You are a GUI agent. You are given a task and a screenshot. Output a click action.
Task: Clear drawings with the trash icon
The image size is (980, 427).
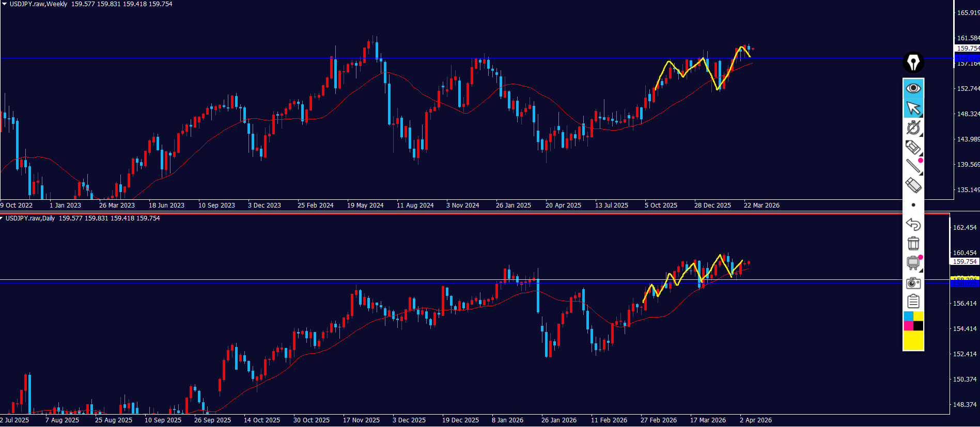click(x=913, y=243)
